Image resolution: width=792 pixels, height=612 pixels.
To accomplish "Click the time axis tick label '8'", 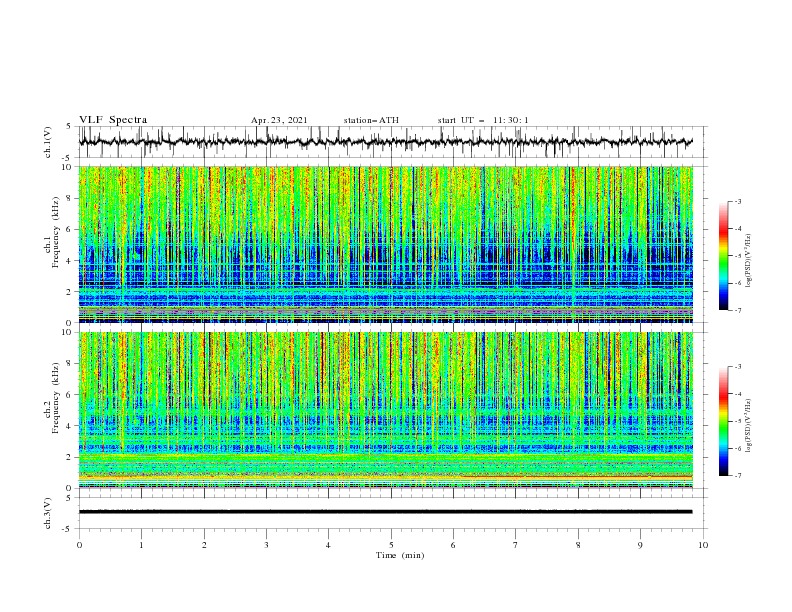I will pos(578,545).
